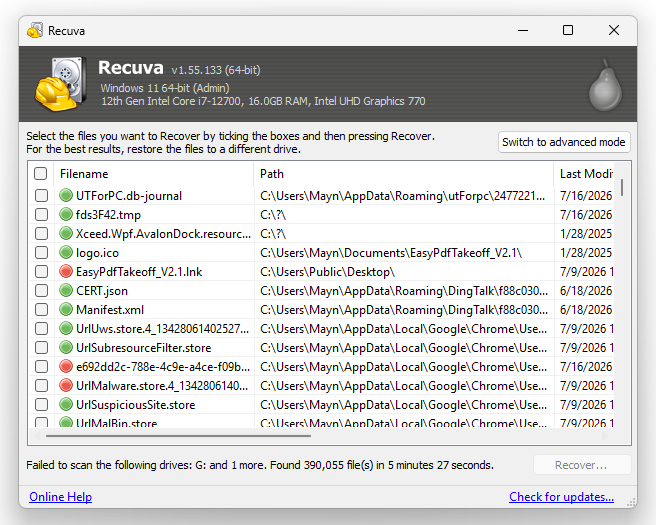The image size is (656, 525).
Task: Click green status dot for UTForPC.db-journal
Action: 66,195
